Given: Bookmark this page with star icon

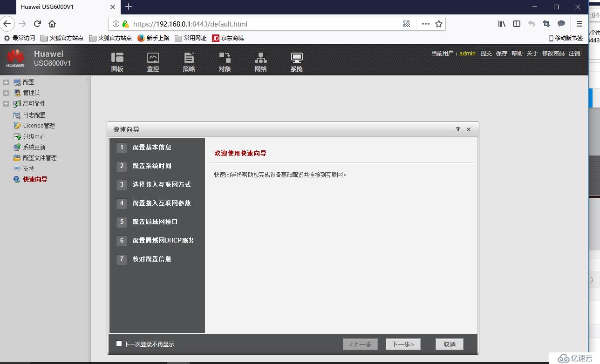Looking at the screenshot, I should 439,24.
